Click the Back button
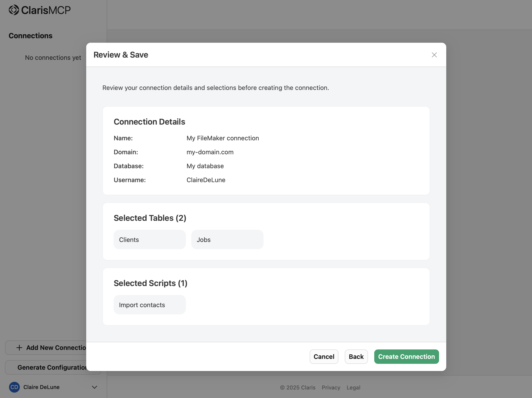Viewport: 532px width, 398px height. pyautogui.click(x=356, y=356)
